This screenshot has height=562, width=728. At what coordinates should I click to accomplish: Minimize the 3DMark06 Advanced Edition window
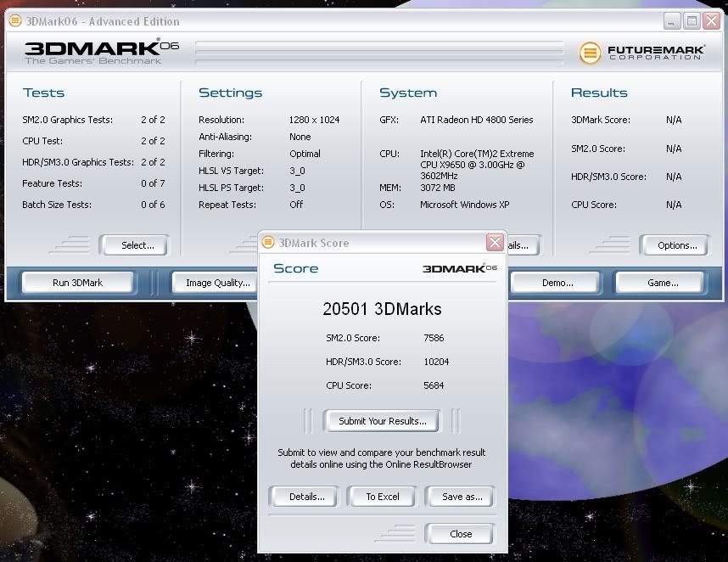click(671, 21)
